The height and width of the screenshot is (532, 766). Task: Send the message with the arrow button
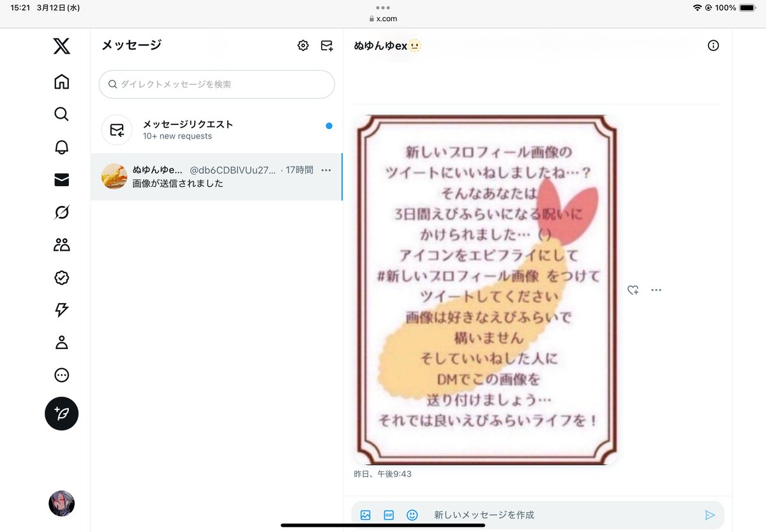coord(710,514)
